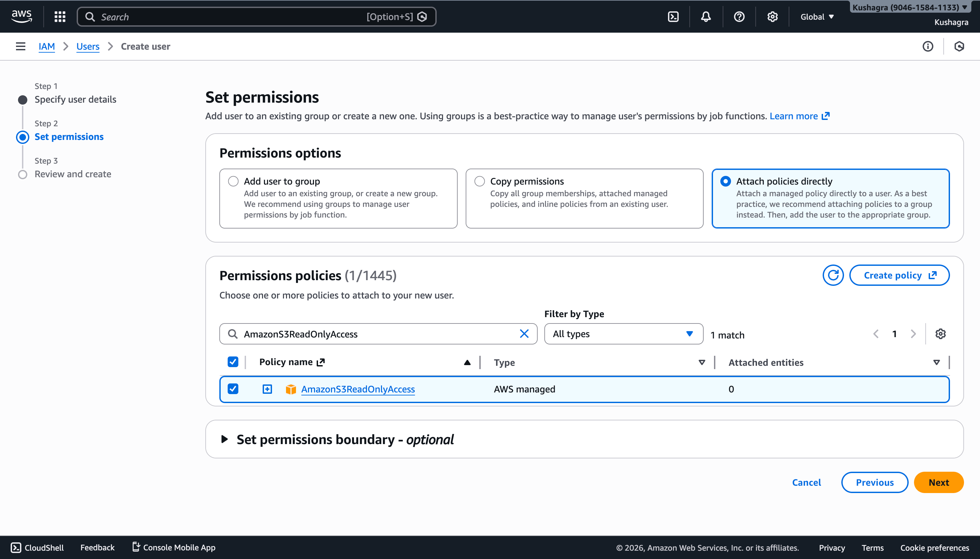Click the Console Mobile App icon
This screenshot has width=980, height=559.
[136, 547]
